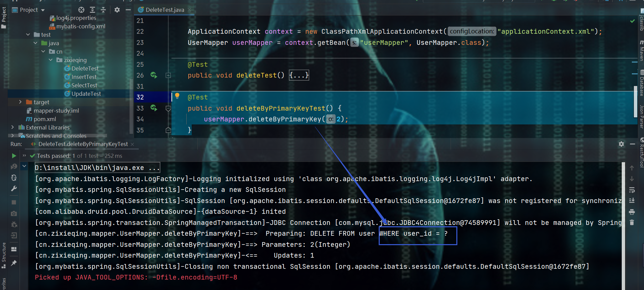The width and height of the screenshot is (644, 290).
Task: Click the run gutter icon for deleteByPrimaryKeyTest
Action: pos(154,108)
